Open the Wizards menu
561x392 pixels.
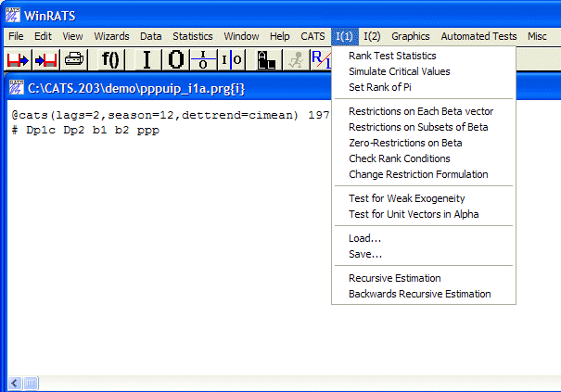(x=111, y=36)
